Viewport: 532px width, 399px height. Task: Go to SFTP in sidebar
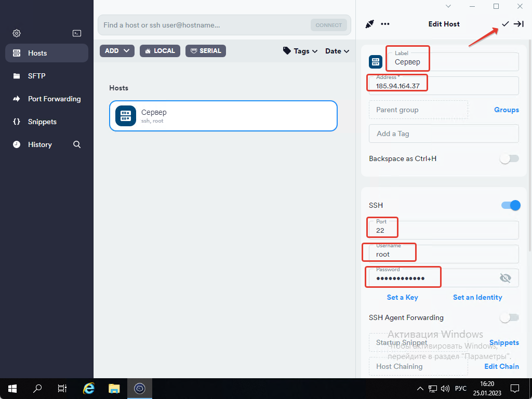click(37, 76)
